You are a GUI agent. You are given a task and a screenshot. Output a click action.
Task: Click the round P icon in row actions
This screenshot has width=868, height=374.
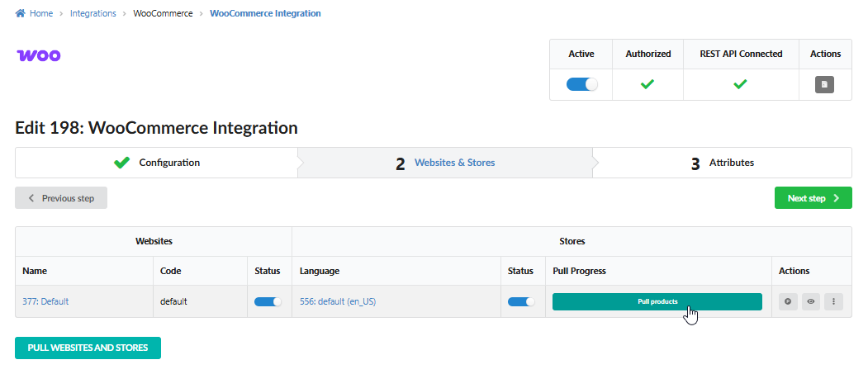coord(788,301)
